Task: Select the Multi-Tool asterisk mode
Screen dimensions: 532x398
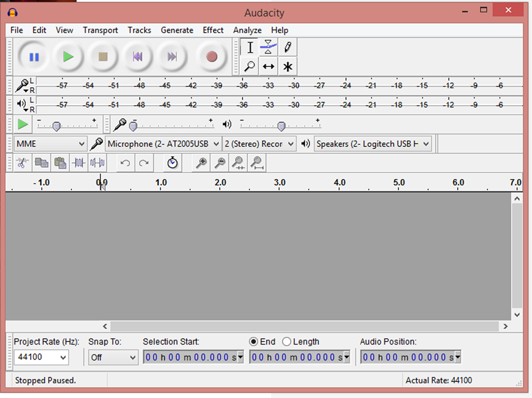Action: click(288, 66)
